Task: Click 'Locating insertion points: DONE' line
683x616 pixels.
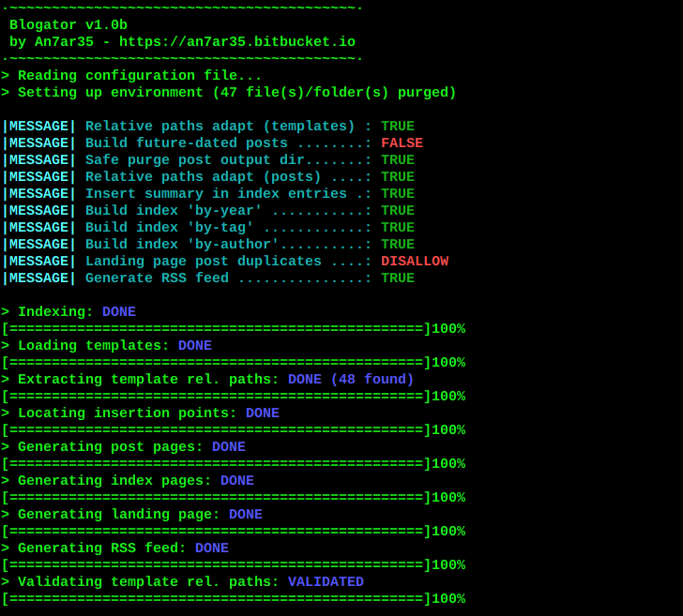Action: pyautogui.click(x=141, y=413)
